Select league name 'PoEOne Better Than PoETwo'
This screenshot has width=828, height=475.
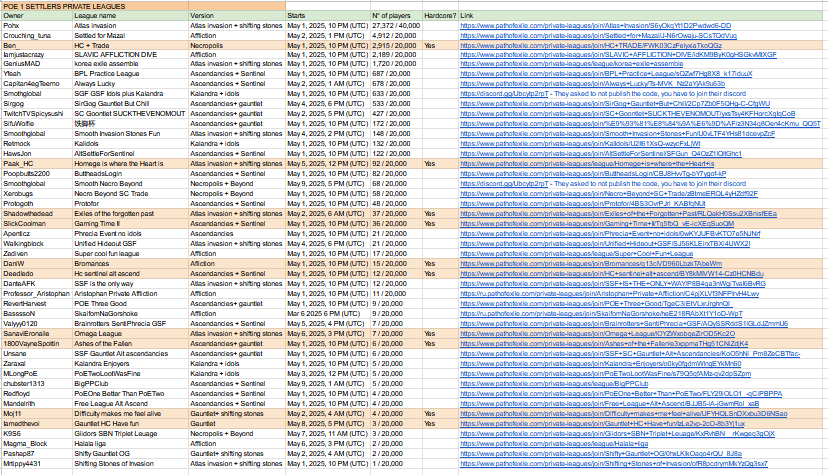[130, 394]
